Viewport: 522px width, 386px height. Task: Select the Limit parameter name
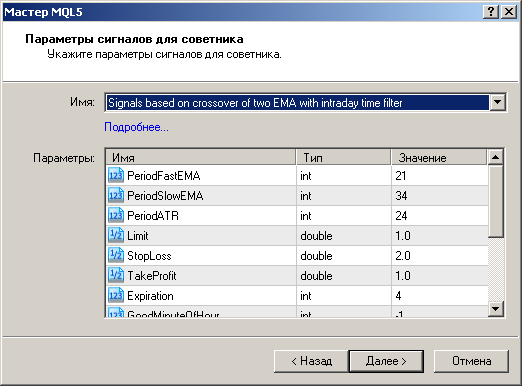click(x=138, y=236)
